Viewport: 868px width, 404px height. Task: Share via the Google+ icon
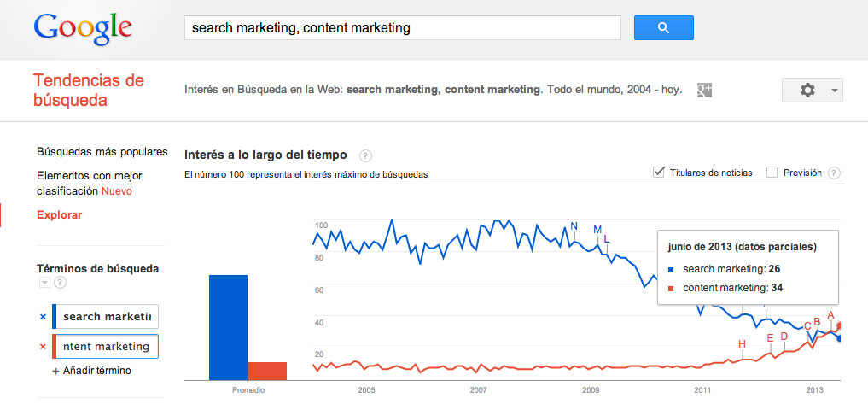coord(704,90)
